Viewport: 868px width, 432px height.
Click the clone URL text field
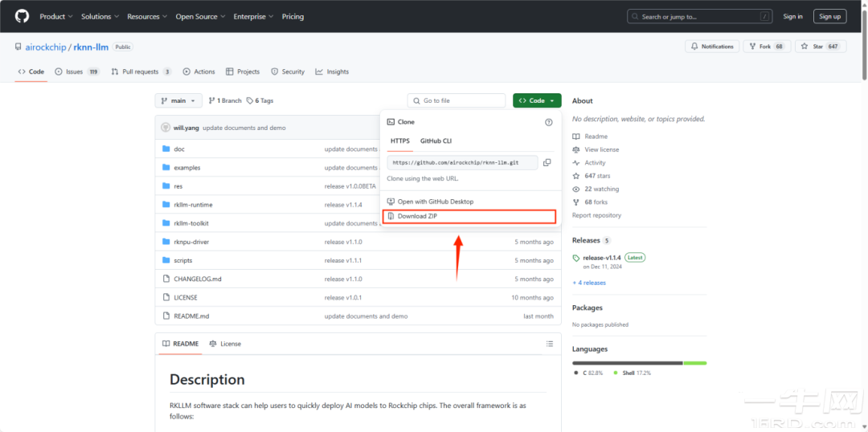click(463, 163)
